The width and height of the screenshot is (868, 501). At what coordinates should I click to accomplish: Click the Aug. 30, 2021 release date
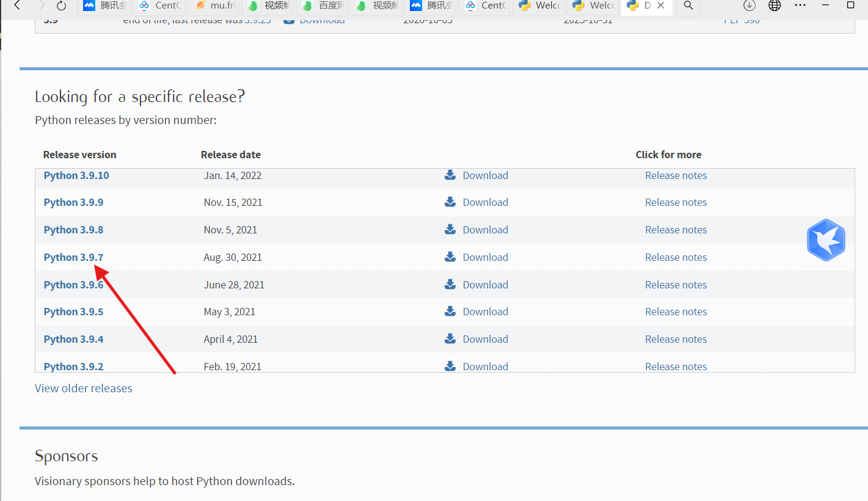(233, 257)
